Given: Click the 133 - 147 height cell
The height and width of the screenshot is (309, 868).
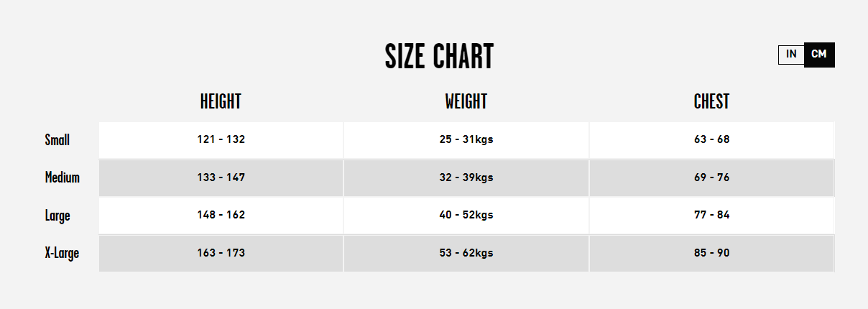Looking at the screenshot, I should coord(221,177).
